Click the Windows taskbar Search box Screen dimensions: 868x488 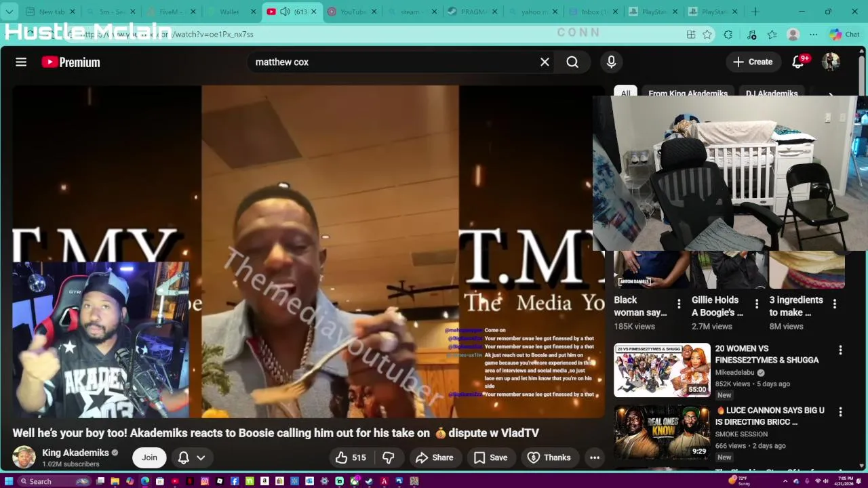[x=54, y=481]
